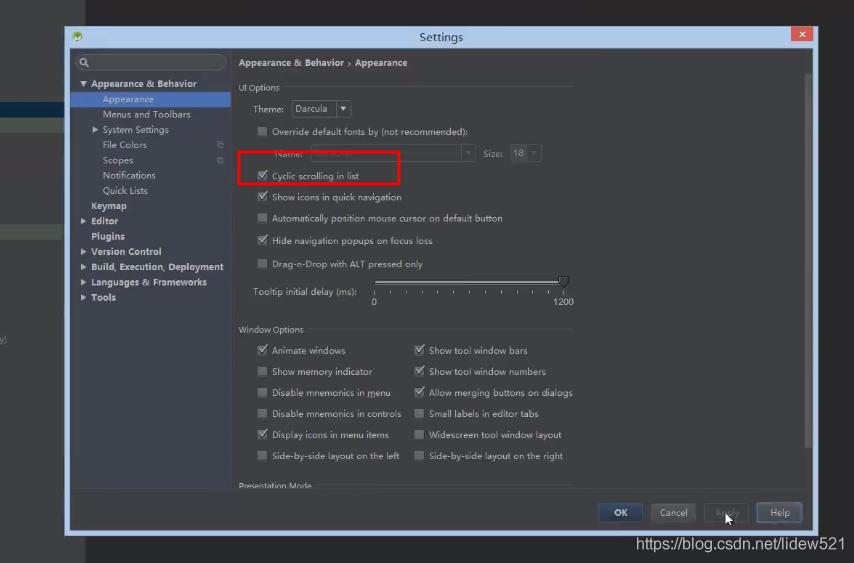Check Disable mnemonics in controls
This screenshot has height=563, width=854.
coord(263,413)
